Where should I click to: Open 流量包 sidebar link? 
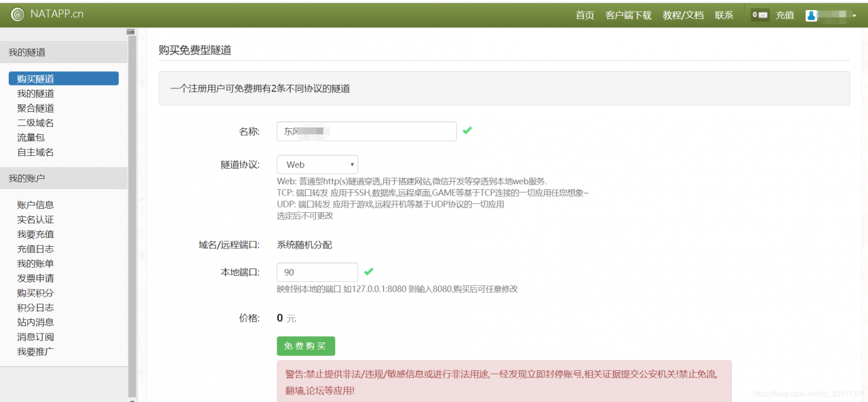point(31,138)
